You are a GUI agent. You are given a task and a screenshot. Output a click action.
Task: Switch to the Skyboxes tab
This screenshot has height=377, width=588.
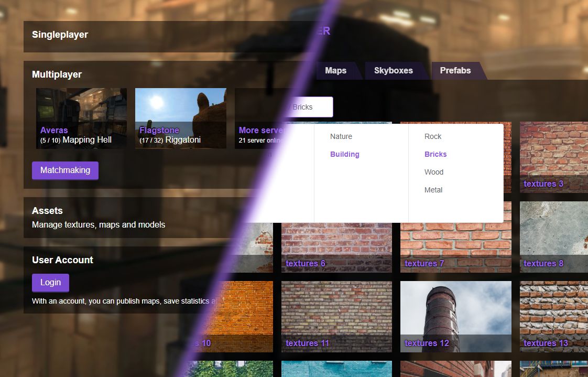tap(393, 71)
